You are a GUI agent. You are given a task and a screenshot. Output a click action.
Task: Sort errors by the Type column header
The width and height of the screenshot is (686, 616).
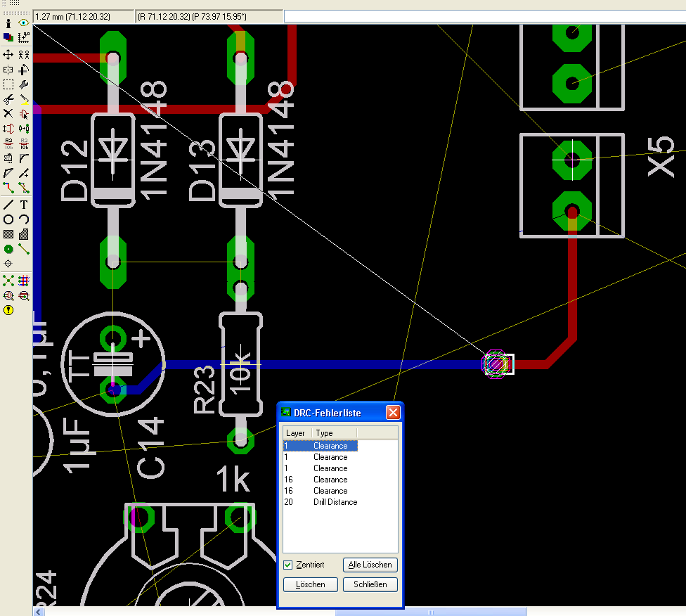click(335, 433)
